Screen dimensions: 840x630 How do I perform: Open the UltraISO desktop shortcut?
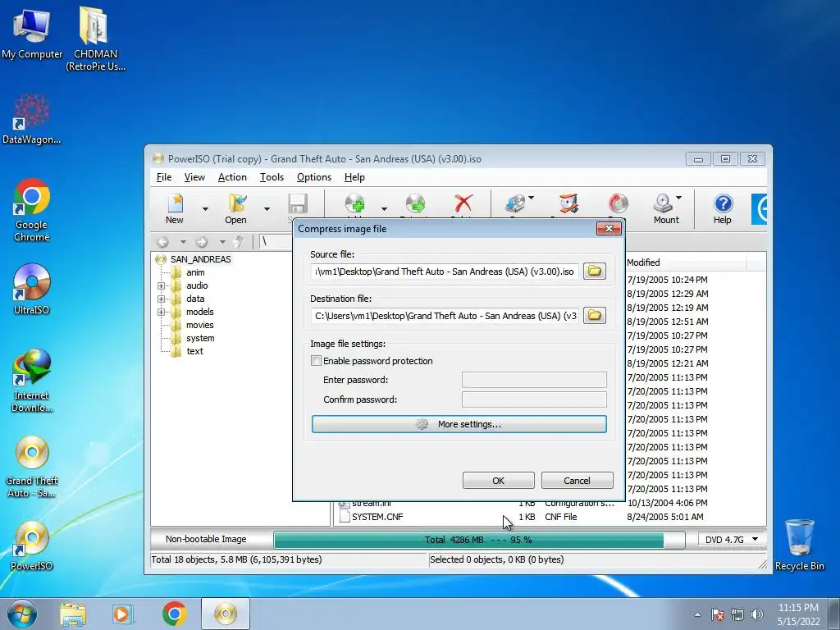pos(31,289)
